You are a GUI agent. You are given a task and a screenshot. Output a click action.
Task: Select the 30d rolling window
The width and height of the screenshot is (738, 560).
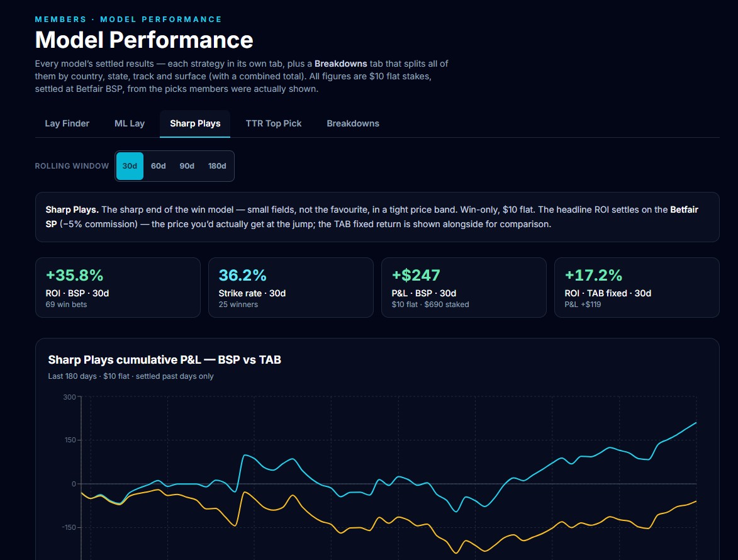tap(130, 166)
